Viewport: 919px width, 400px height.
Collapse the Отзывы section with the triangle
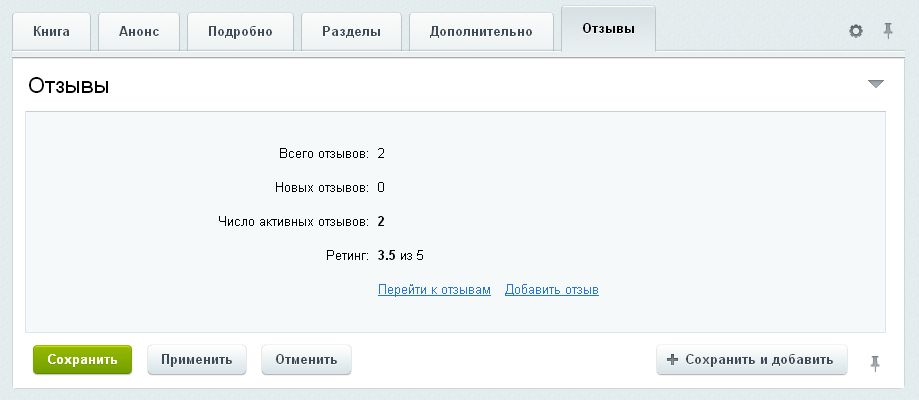[876, 85]
